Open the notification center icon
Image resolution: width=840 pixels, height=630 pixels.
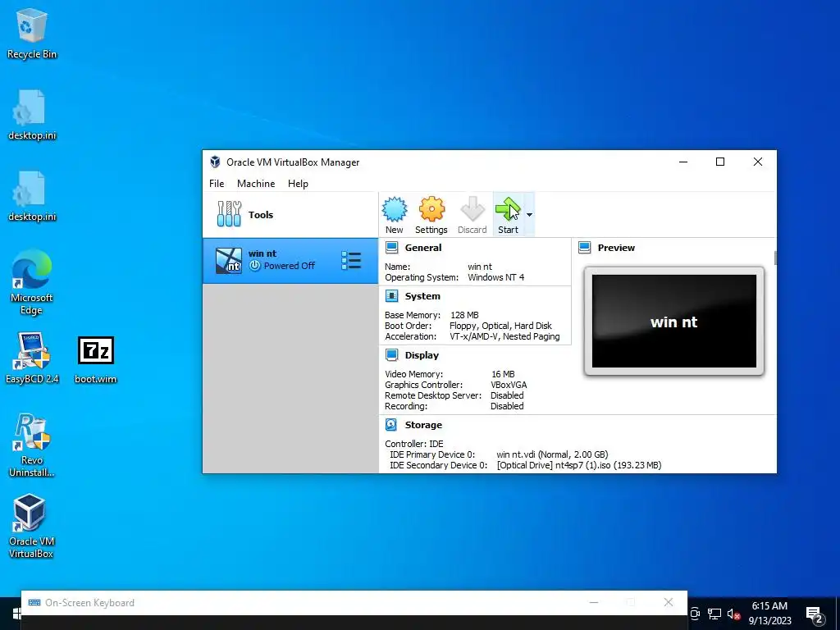tap(815, 614)
